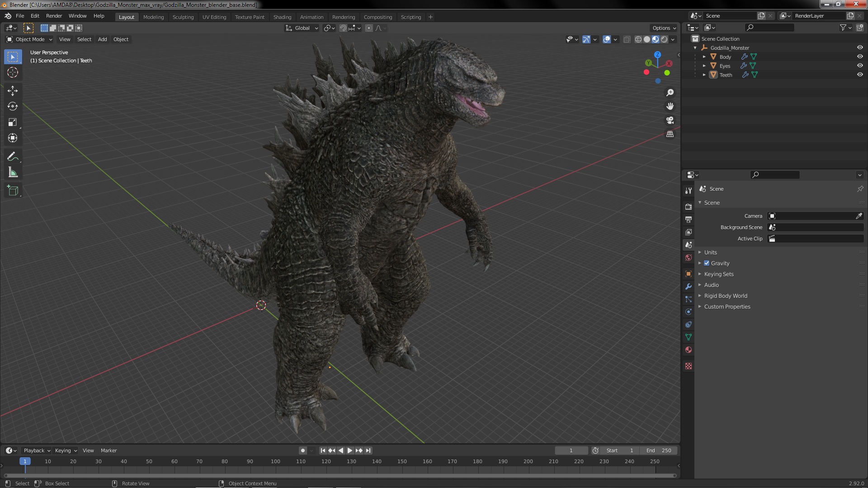Select the Annotate tool
868x488 pixels.
[x=13, y=157]
